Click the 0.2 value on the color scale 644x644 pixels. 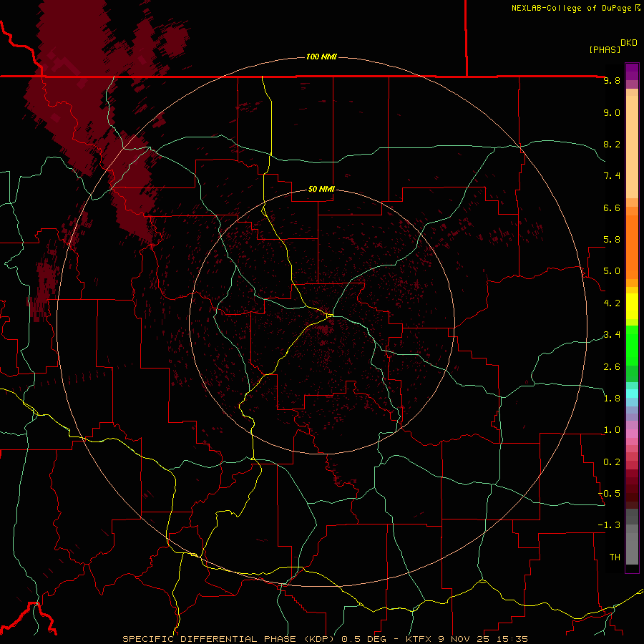612,462
